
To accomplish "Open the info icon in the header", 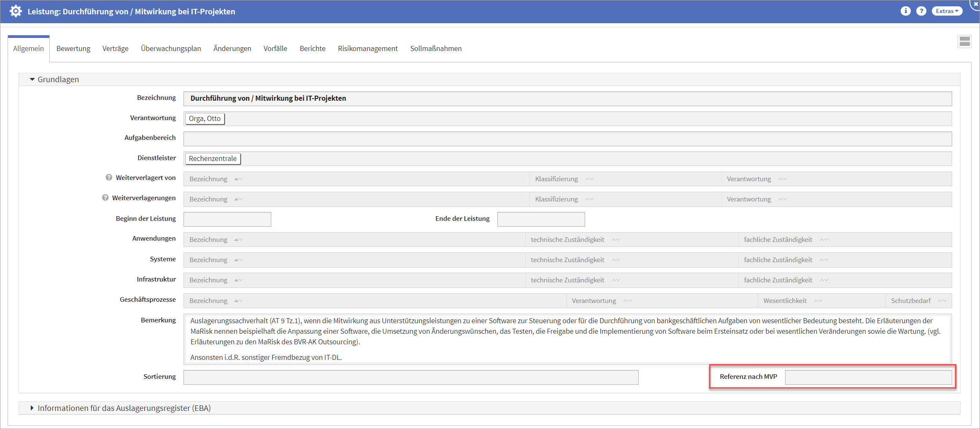I will pyautogui.click(x=905, y=11).
